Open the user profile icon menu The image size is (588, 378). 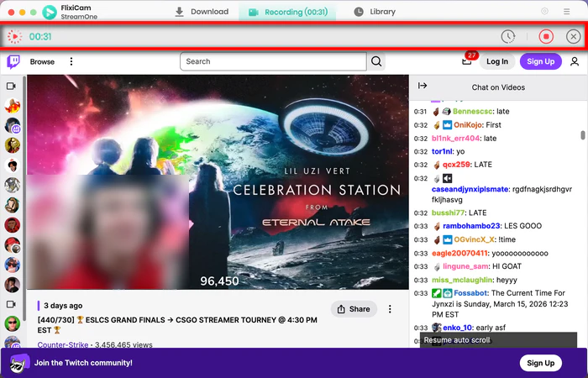pyautogui.click(x=575, y=61)
